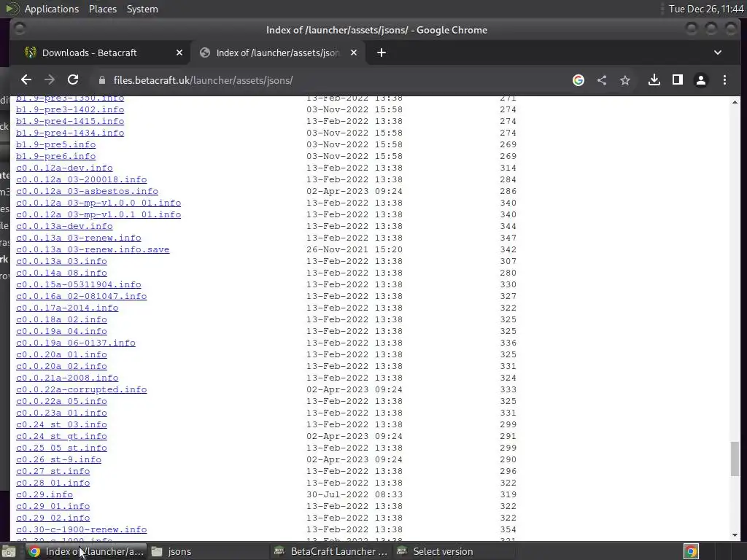This screenshot has height=560, width=747.
Task: Open Google Lens search icon
Action: [x=578, y=80]
